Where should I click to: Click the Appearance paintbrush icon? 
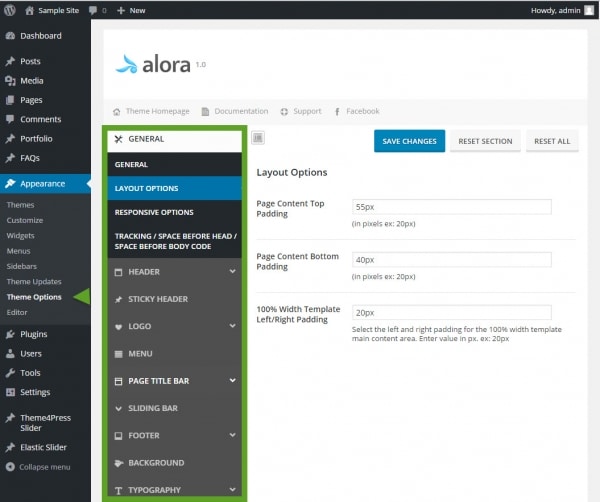click(10, 183)
